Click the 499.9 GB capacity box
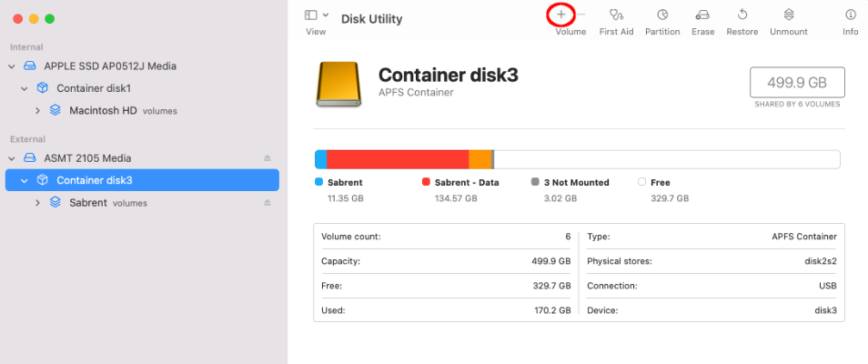This screenshot has width=868, height=364. coord(797,83)
